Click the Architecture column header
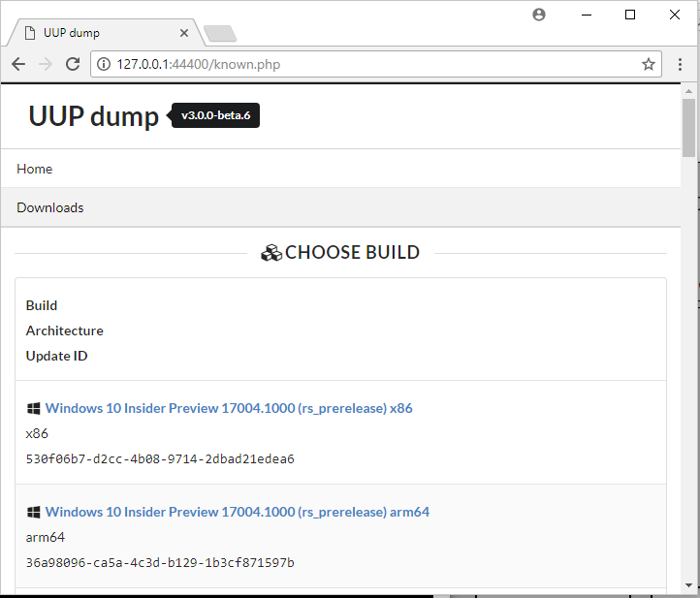Viewport: 700px width, 598px height. pos(64,330)
